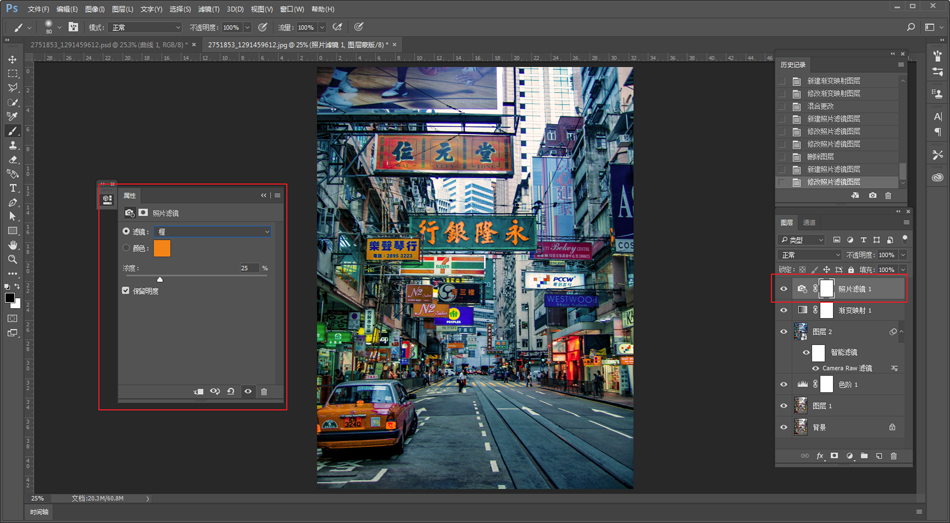Hide the 渐变映射 1 layer
The width and height of the screenshot is (950, 523).
coord(784,311)
